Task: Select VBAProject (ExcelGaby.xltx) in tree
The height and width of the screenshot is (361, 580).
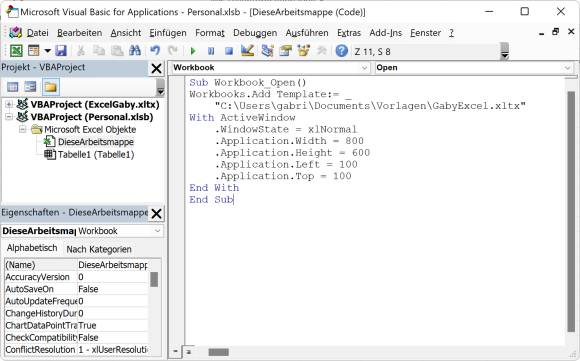Action: [95, 105]
